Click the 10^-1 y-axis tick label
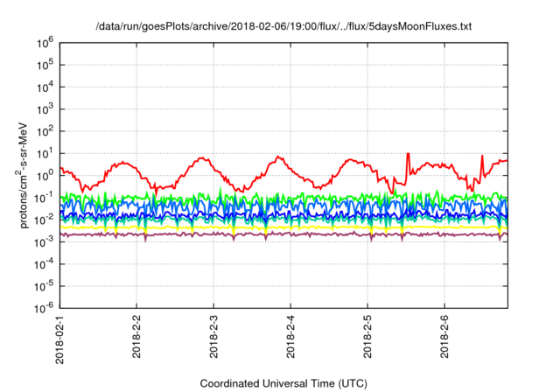 pos(44,198)
